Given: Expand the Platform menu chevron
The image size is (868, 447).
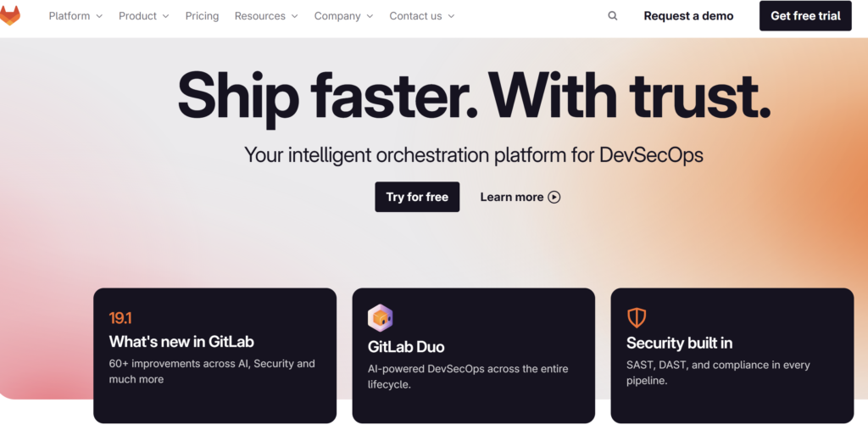Looking at the screenshot, I should click(x=99, y=17).
